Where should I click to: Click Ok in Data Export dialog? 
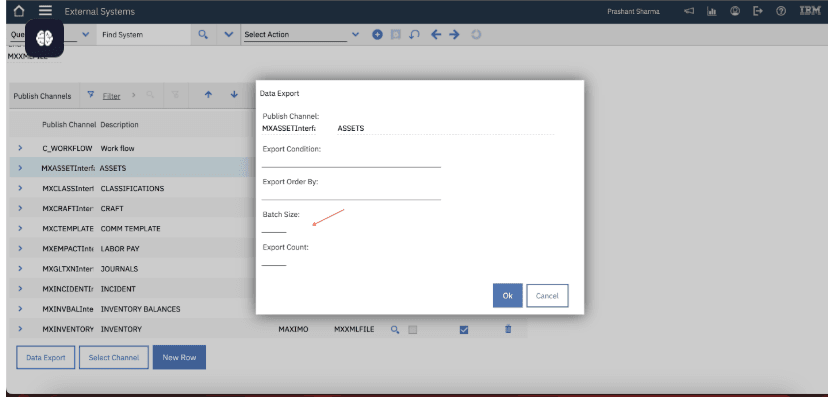tap(507, 296)
